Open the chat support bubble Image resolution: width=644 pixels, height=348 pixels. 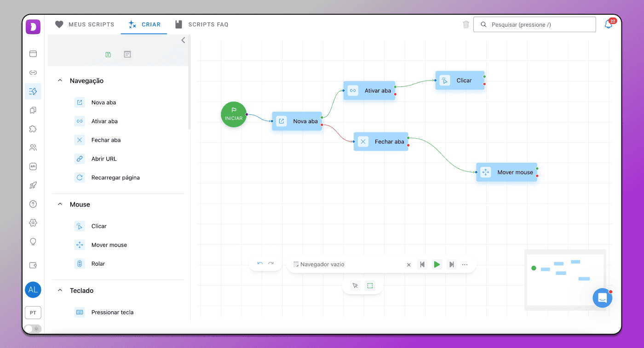[x=602, y=298]
